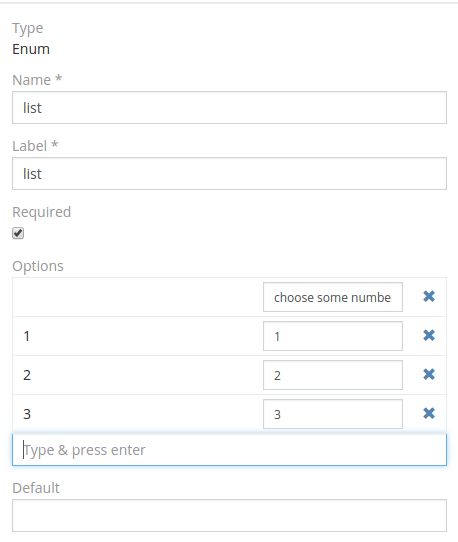458x542 pixels.
Task: Click the Enum type value
Action: (31, 49)
